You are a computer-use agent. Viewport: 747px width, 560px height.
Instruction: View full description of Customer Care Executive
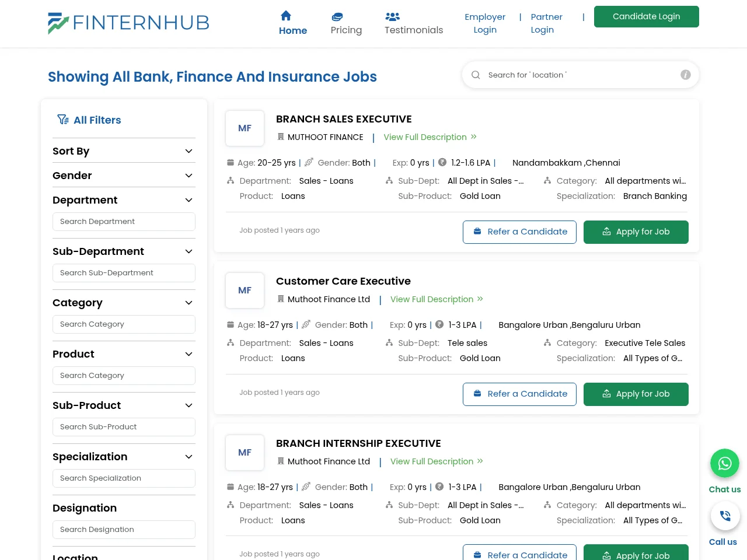(437, 299)
